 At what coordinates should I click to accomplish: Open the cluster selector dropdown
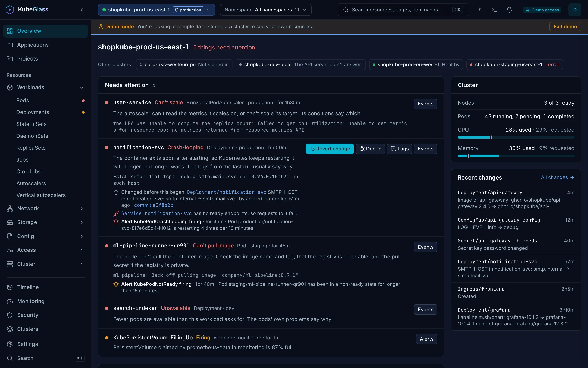click(156, 10)
